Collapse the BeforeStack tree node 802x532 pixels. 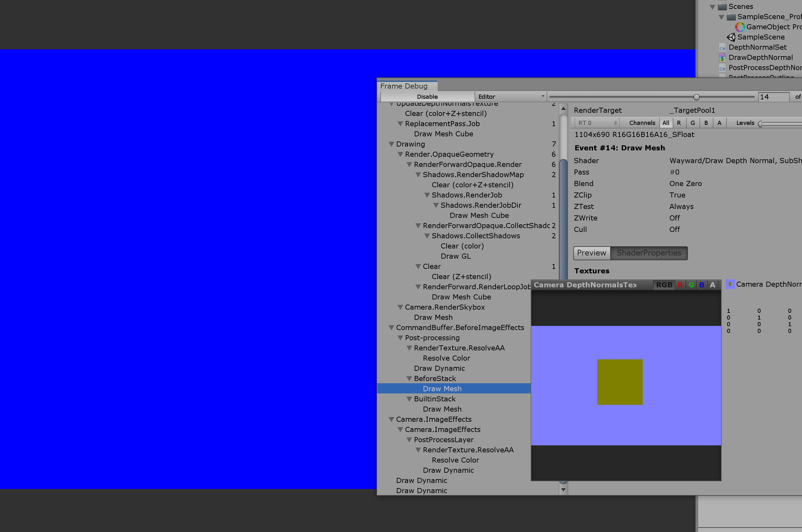pyautogui.click(x=409, y=379)
